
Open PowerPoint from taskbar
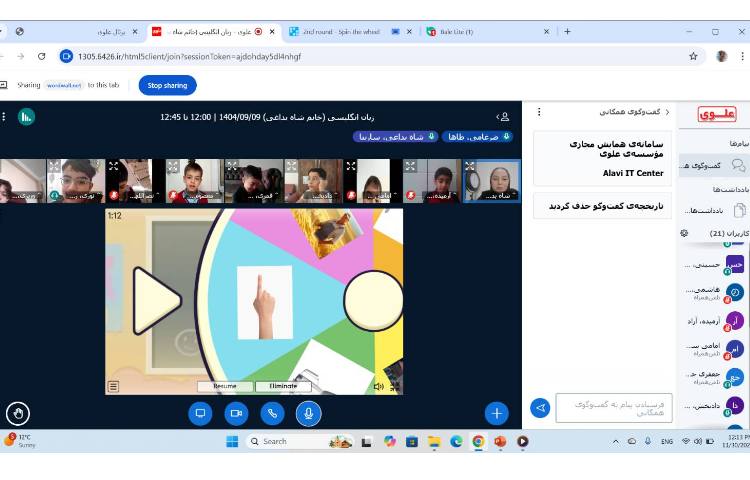pyautogui.click(x=501, y=442)
